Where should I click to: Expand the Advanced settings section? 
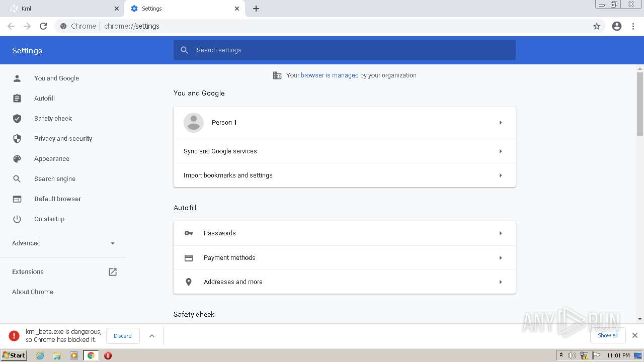click(63, 243)
